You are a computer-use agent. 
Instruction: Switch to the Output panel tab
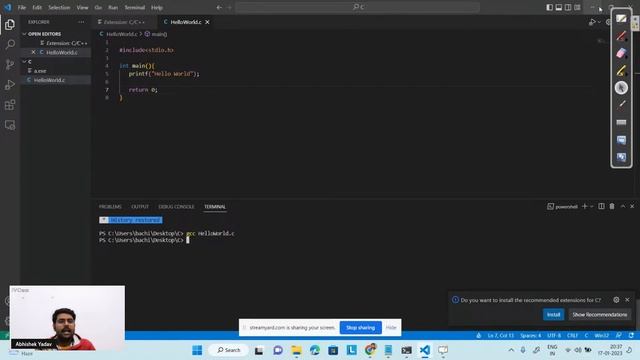[x=140, y=207]
